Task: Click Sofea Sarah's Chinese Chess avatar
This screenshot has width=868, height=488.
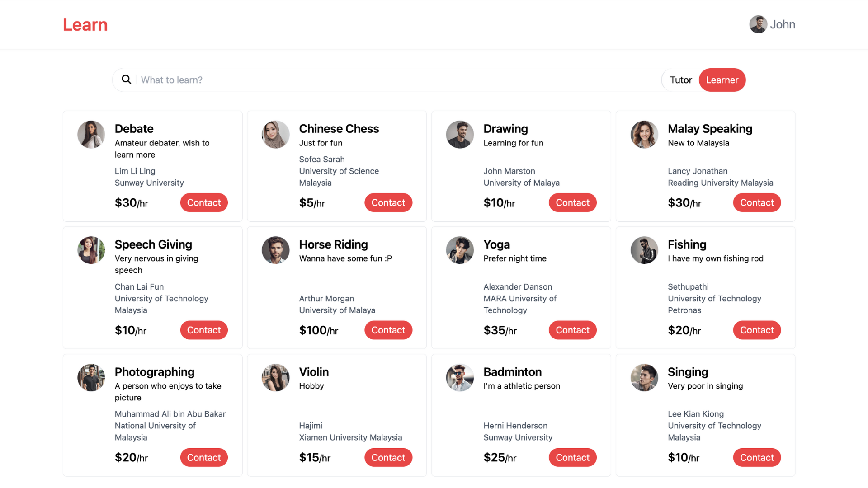Action: (276, 134)
